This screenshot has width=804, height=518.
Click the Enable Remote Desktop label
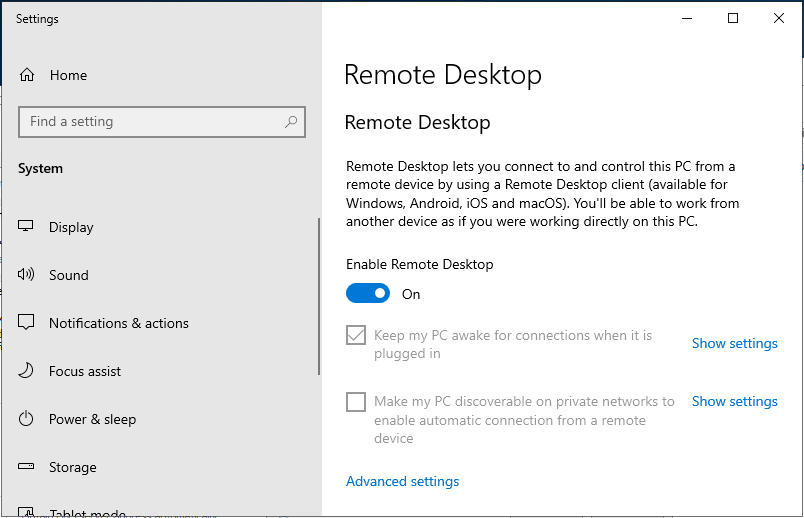419,264
